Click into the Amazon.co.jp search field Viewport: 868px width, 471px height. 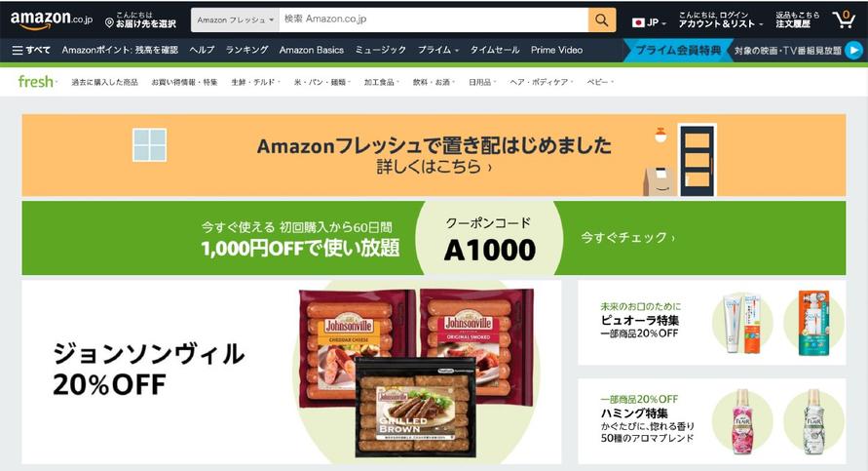click(434, 20)
